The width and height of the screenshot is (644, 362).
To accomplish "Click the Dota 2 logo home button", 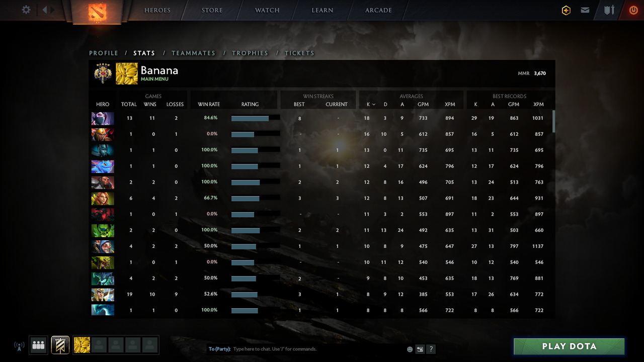I will point(97,12).
